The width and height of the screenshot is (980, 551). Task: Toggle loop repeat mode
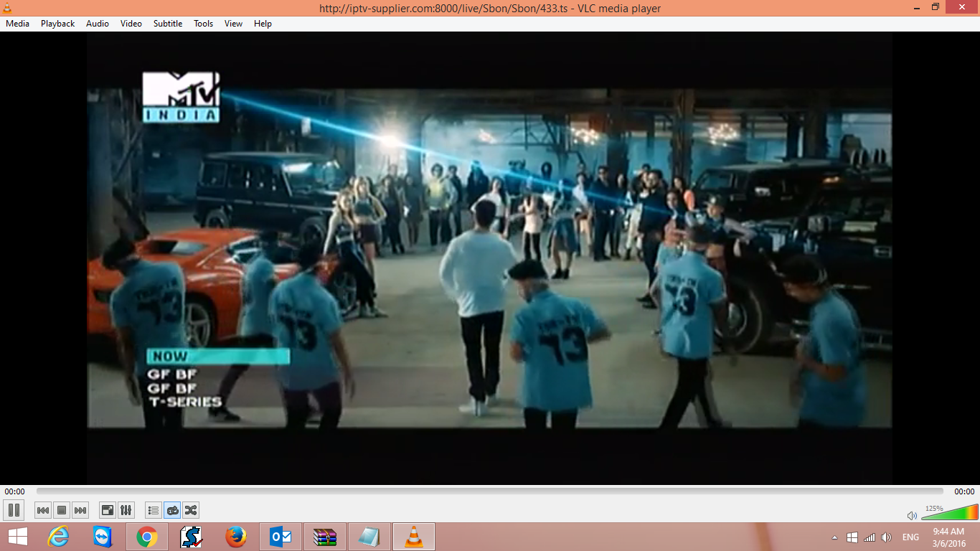(x=172, y=510)
